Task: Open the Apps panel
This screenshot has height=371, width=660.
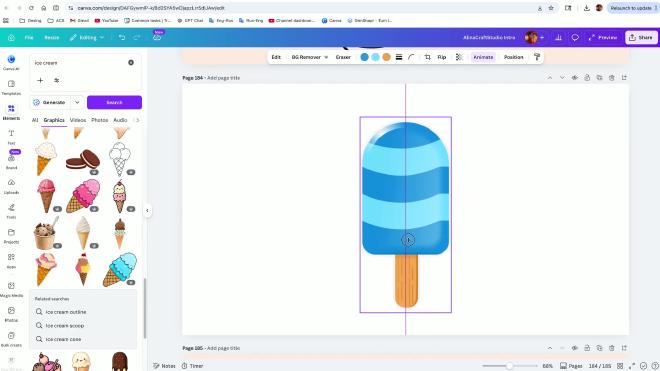Action: pyautogui.click(x=11, y=261)
